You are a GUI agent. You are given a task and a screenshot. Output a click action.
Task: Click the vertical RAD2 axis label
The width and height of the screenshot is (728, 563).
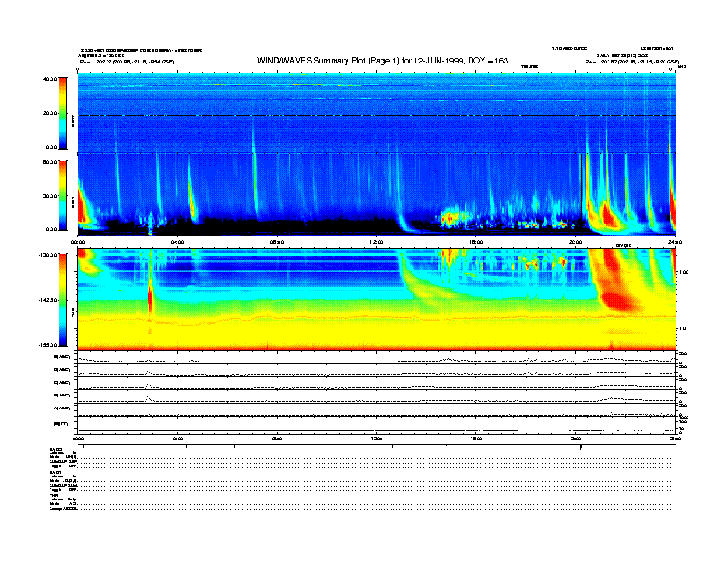coord(73,121)
